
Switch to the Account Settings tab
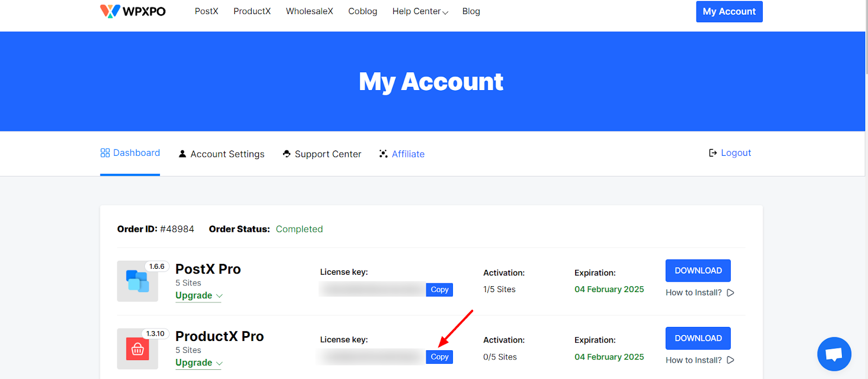[x=221, y=154]
